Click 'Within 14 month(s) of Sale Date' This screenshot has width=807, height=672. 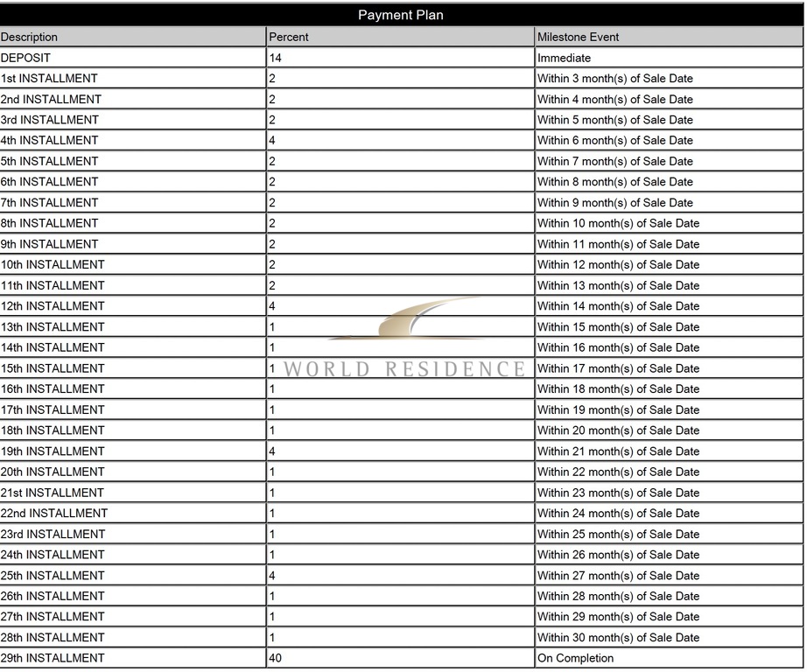tap(619, 306)
